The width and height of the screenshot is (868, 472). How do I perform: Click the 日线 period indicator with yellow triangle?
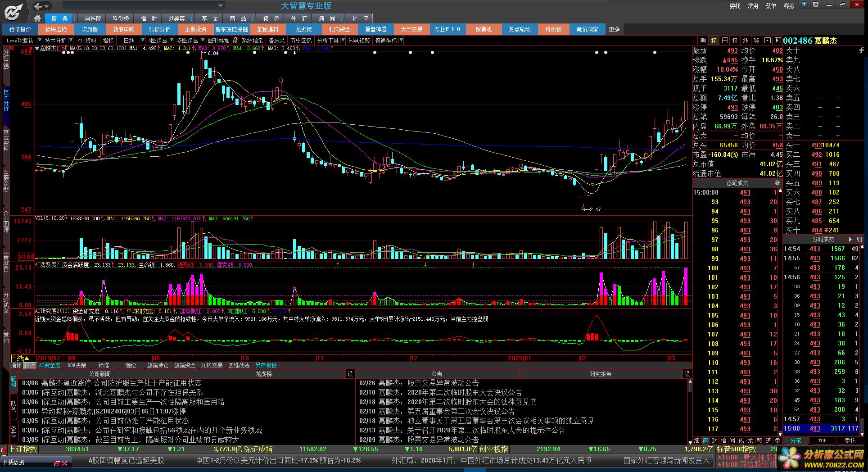[20, 358]
